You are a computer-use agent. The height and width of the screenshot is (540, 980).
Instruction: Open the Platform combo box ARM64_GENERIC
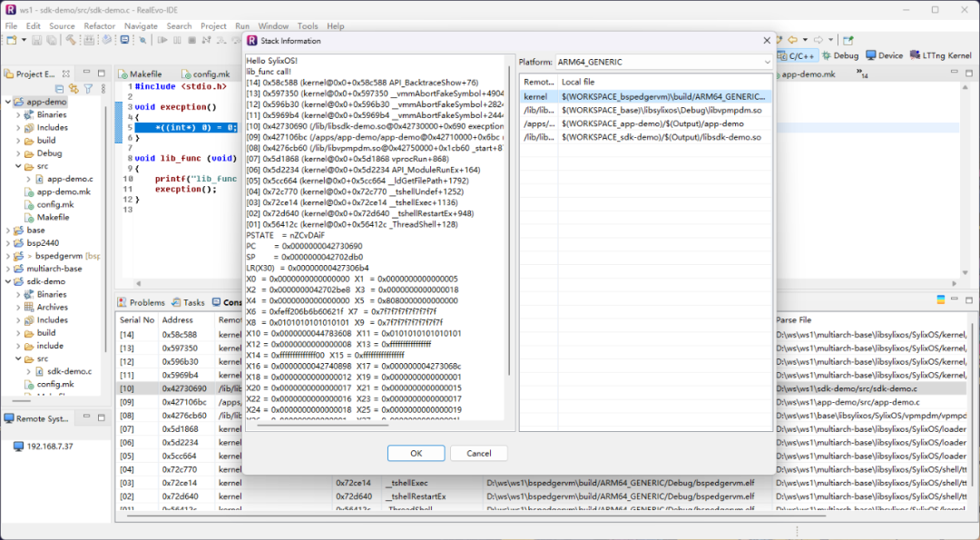point(663,62)
